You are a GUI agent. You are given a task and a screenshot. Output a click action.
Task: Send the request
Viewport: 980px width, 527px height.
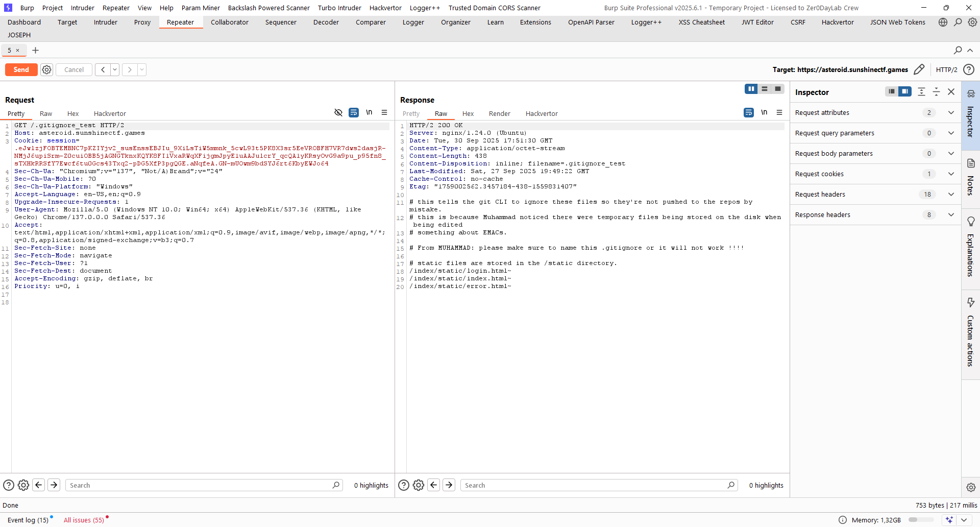[x=21, y=70]
